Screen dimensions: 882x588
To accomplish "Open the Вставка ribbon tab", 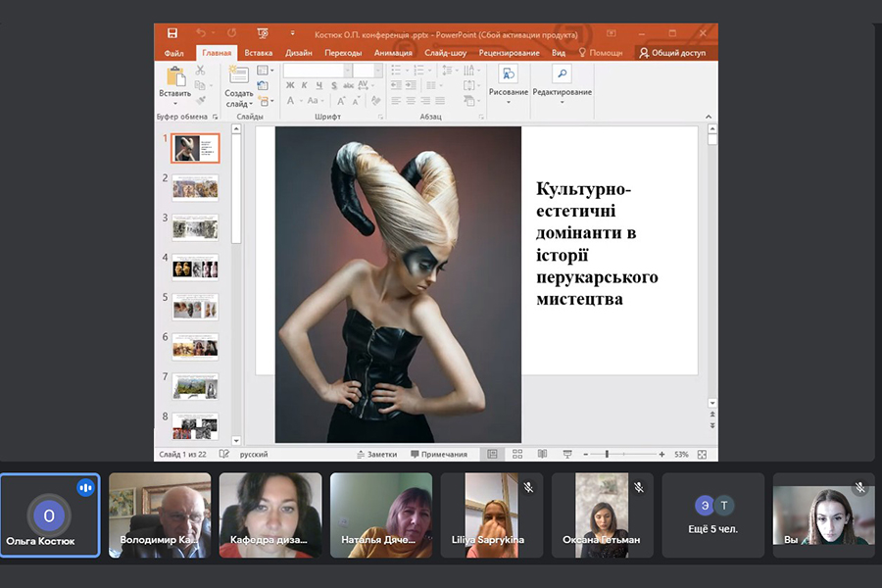I will coord(259,53).
